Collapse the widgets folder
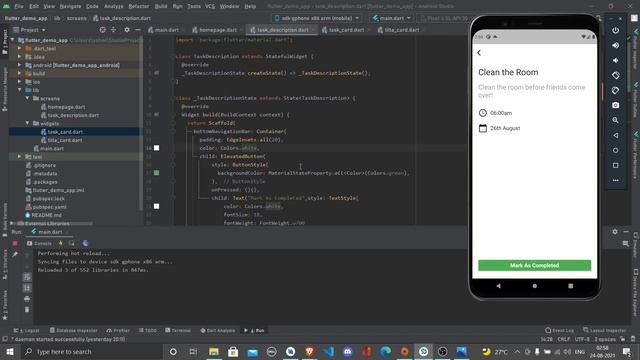 tap(27, 123)
